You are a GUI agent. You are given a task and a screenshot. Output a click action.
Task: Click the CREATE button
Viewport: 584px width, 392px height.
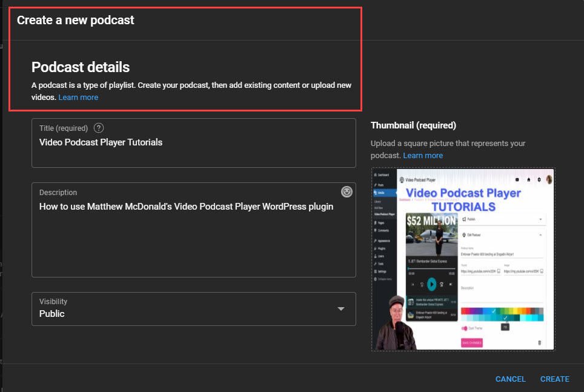[554, 379]
